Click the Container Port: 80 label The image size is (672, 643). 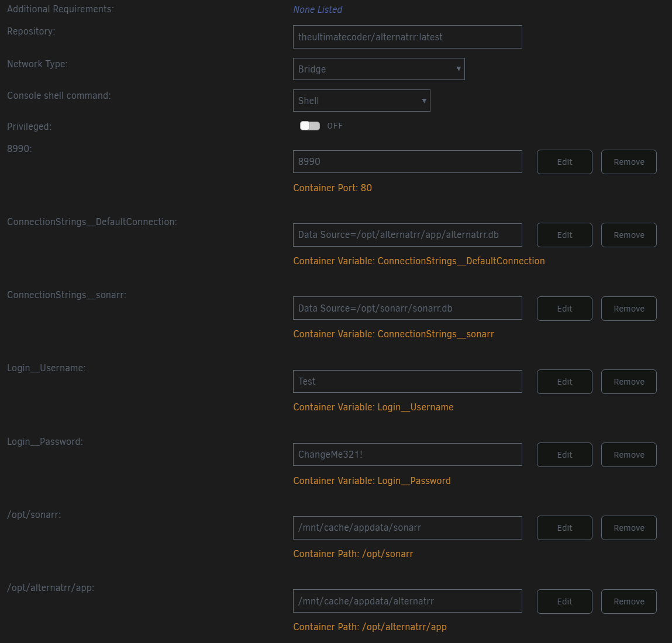pos(333,188)
